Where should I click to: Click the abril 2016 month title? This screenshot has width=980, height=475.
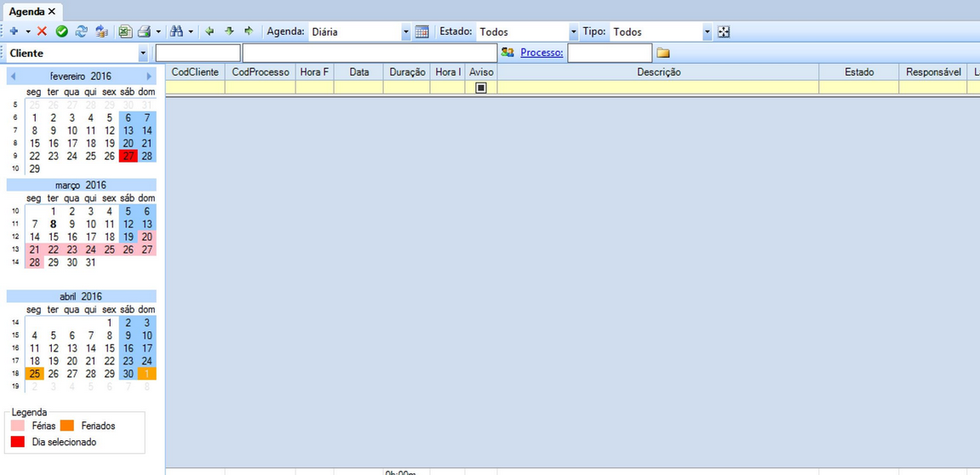[x=81, y=296]
